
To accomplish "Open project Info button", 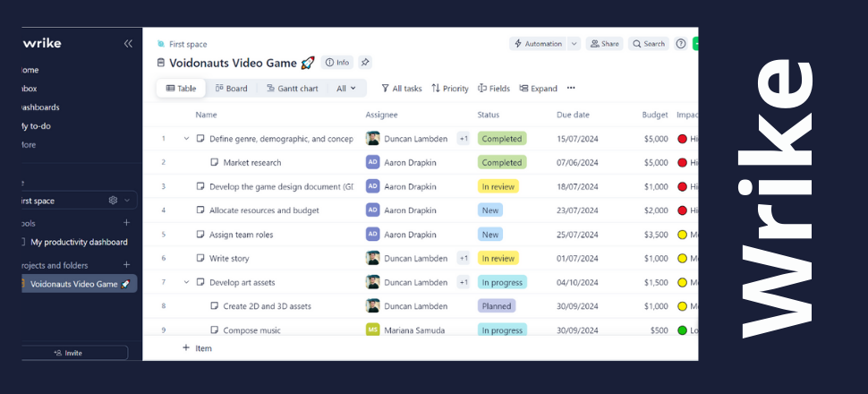I will point(337,63).
